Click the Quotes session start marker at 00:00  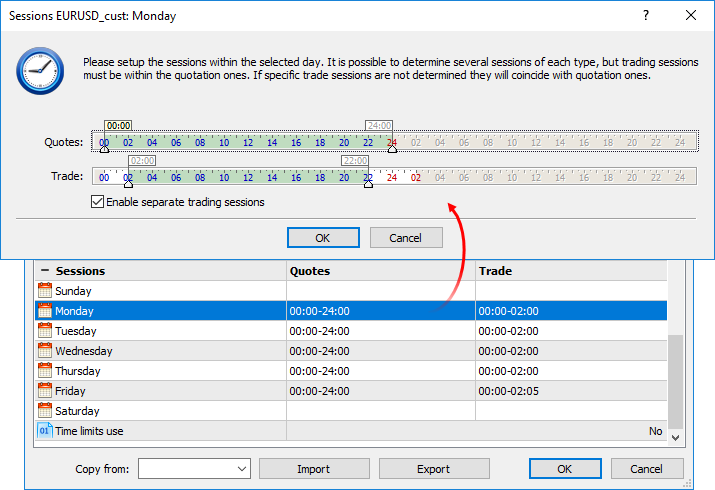[x=104, y=149]
